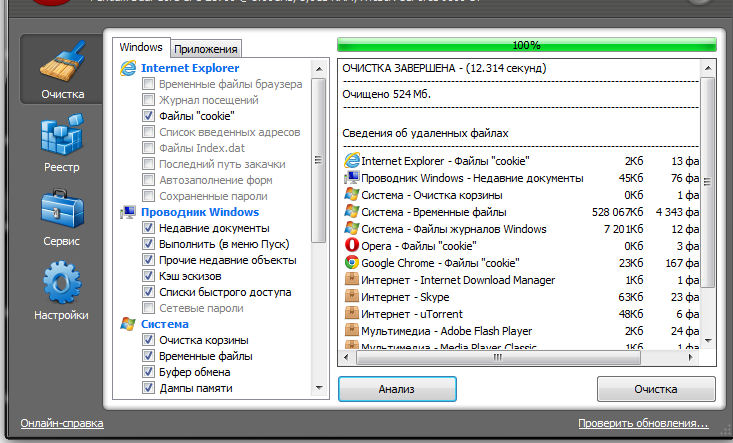
Task: Toggle the Очистка корзины checkbox
Action: tap(149, 340)
